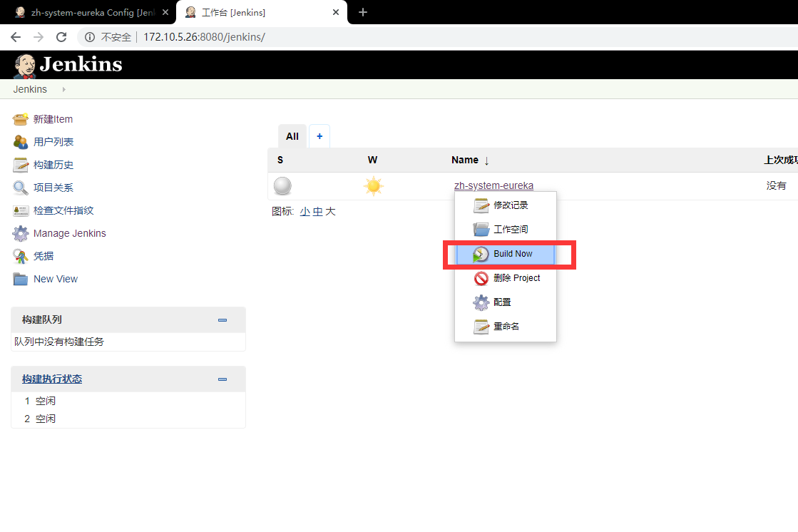This screenshot has height=532, width=798.
Task: Open the 凭据 link
Action: (x=44, y=256)
